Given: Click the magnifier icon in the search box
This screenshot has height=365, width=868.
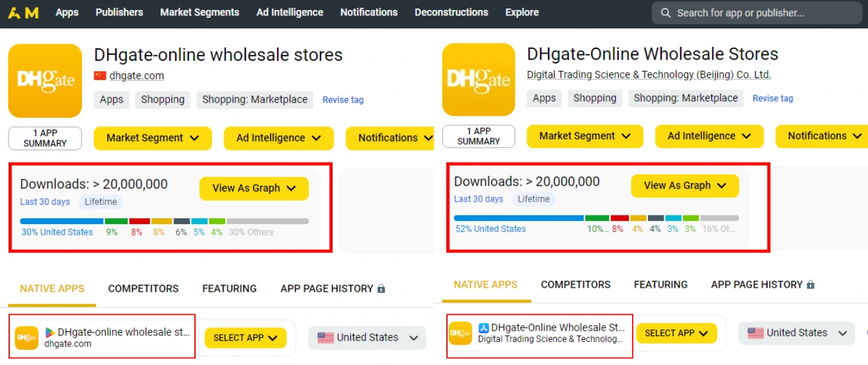Looking at the screenshot, I should point(665,13).
